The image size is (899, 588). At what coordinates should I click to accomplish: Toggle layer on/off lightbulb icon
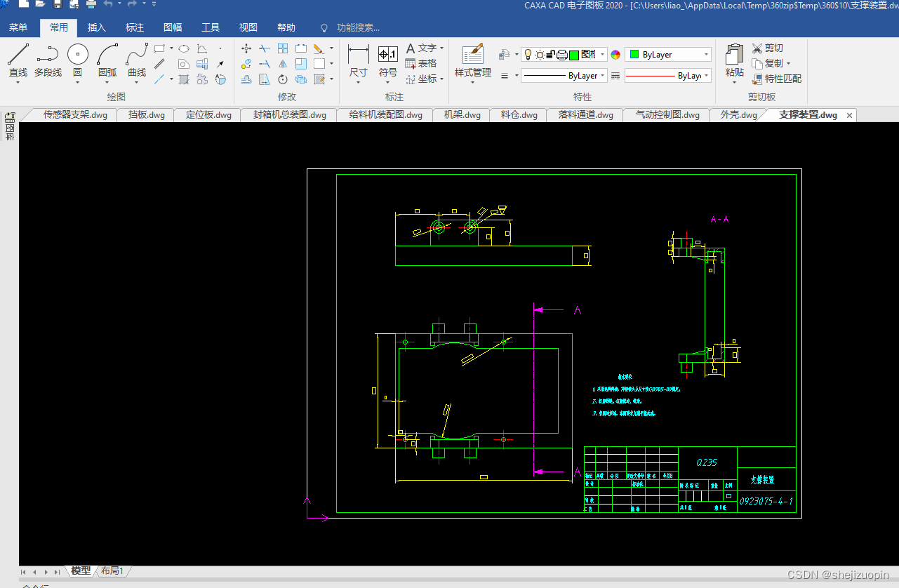click(528, 55)
